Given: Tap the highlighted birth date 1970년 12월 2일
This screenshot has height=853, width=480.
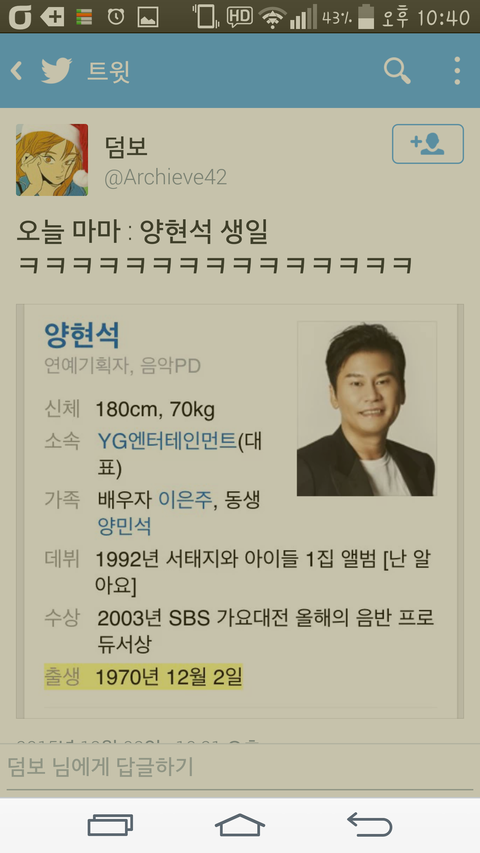Looking at the screenshot, I should pyautogui.click(x=168, y=677).
